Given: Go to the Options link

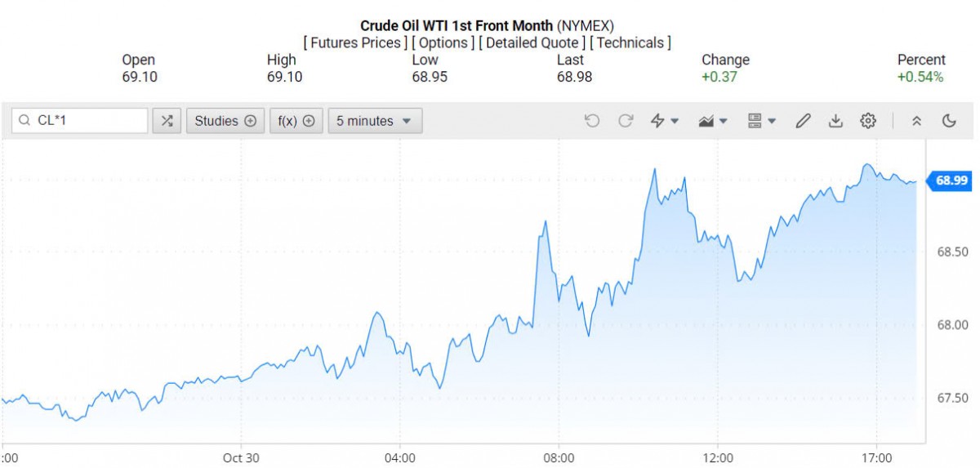Looking at the screenshot, I should pos(445,42).
